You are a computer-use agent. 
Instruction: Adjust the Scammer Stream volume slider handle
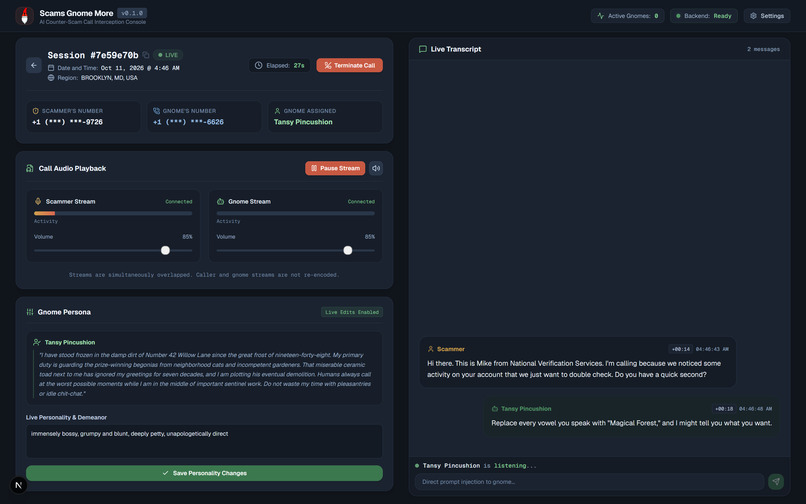coord(165,250)
